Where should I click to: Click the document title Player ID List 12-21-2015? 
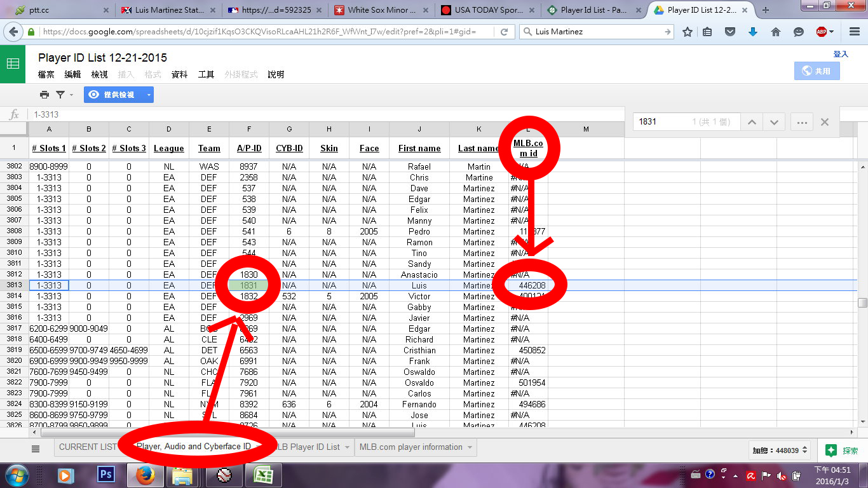click(x=102, y=57)
